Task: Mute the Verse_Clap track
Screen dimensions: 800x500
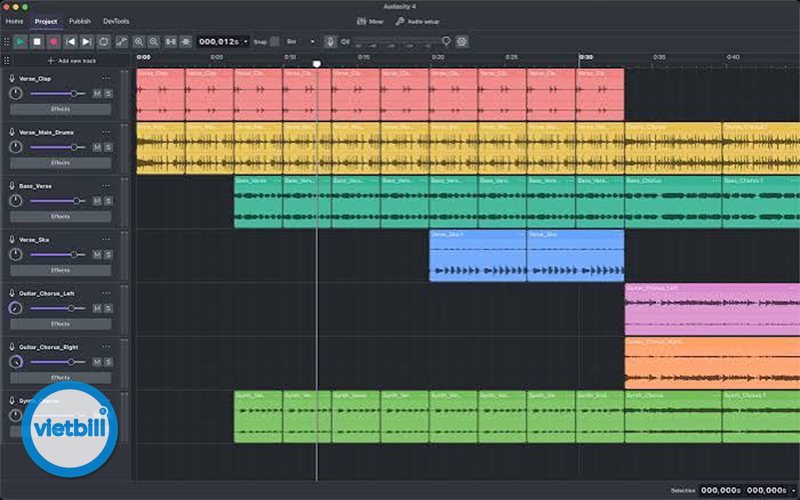Action: point(97,93)
